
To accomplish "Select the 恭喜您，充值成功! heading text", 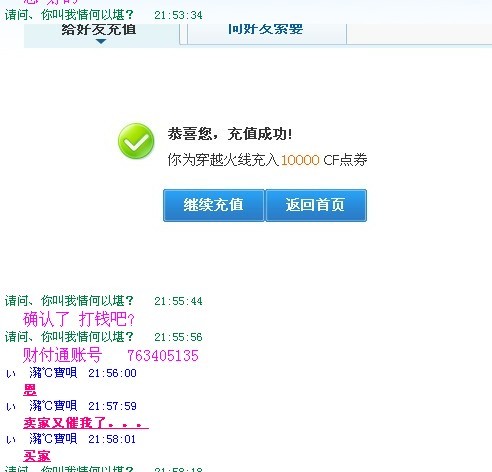I will (x=230, y=134).
